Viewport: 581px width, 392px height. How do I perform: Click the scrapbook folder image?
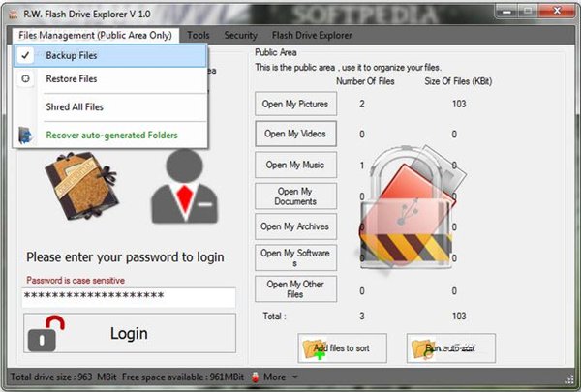(81, 185)
